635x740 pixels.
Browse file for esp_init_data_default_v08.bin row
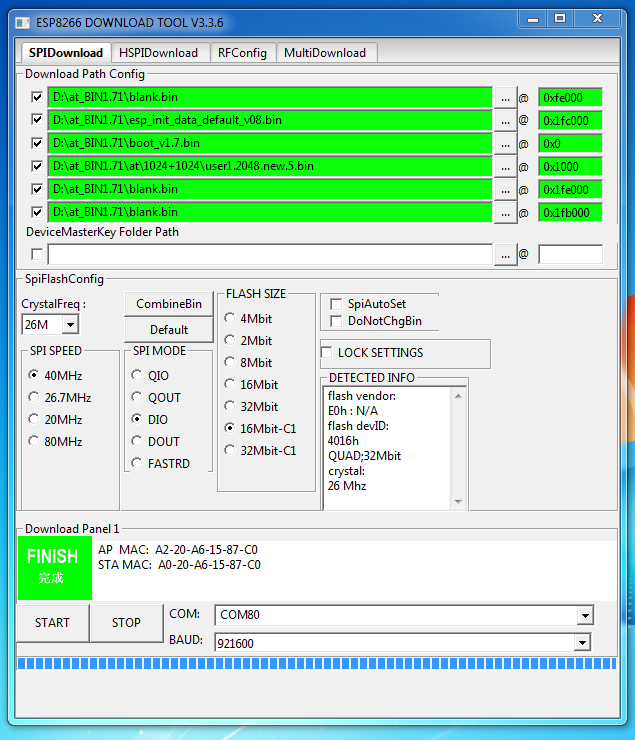click(505, 120)
